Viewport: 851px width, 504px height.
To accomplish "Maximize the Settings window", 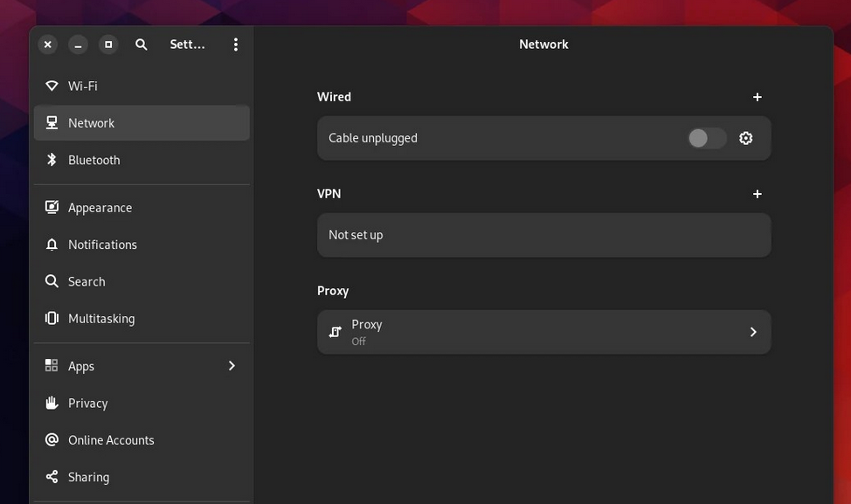I will click(x=108, y=45).
